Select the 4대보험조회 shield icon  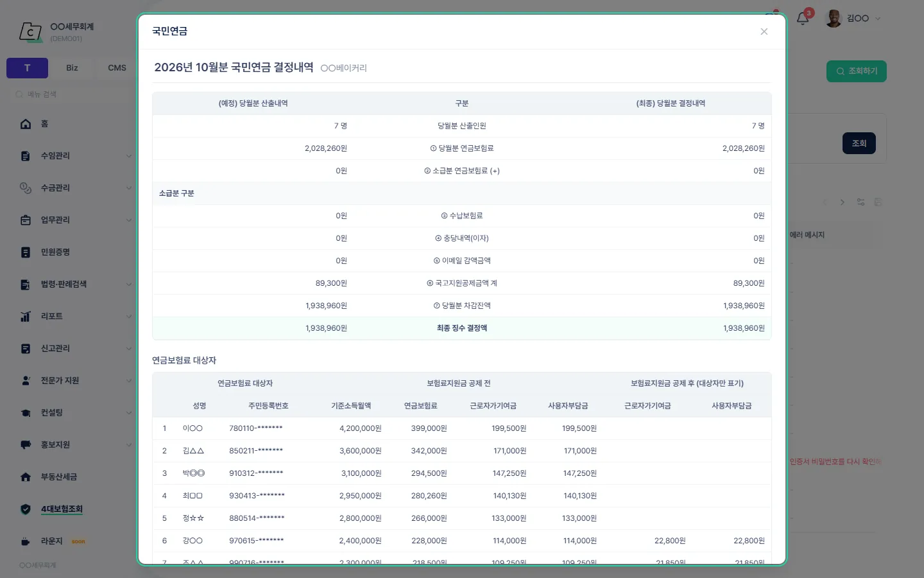click(x=26, y=509)
